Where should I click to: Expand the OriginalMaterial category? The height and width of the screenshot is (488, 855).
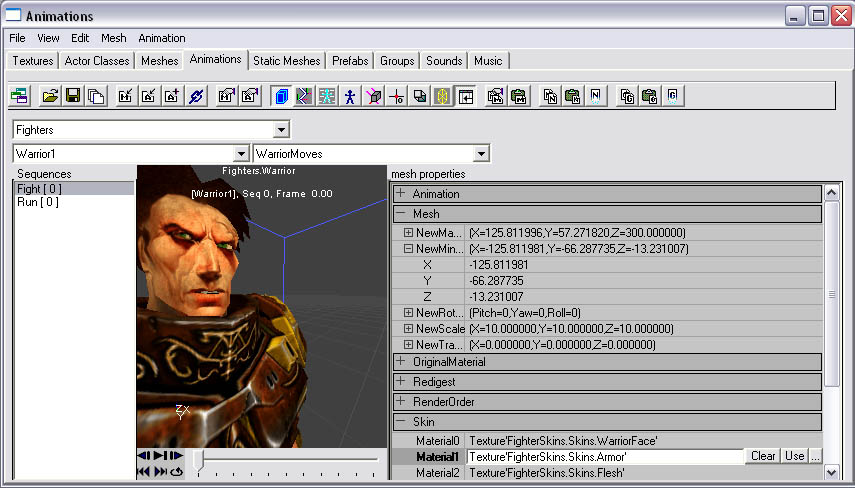click(401, 361)
